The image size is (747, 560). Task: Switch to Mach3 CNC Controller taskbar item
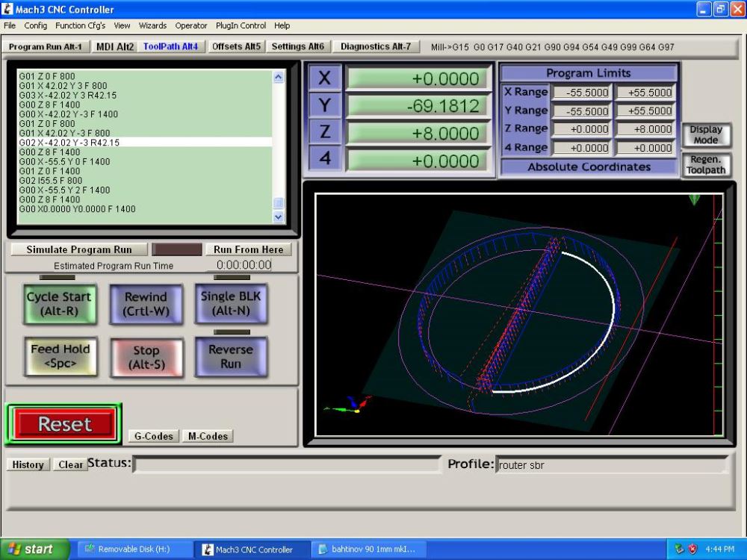(x=251, y=549)
